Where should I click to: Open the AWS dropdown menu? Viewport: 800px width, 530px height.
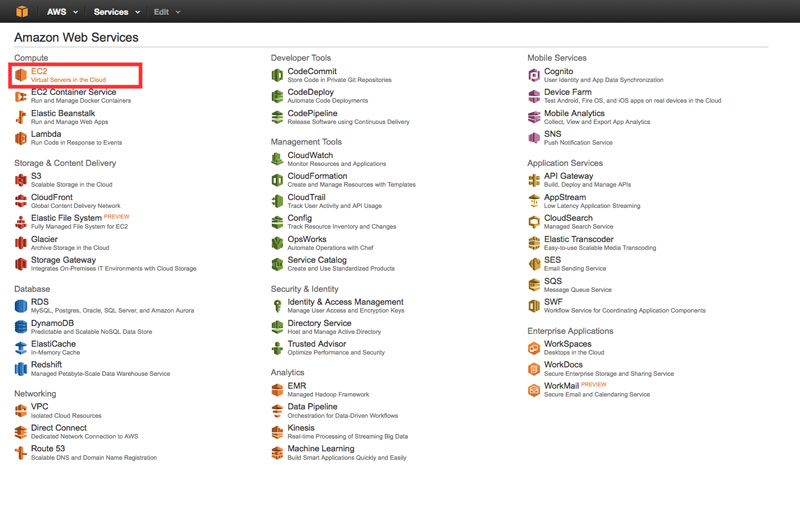pos(62,12)
